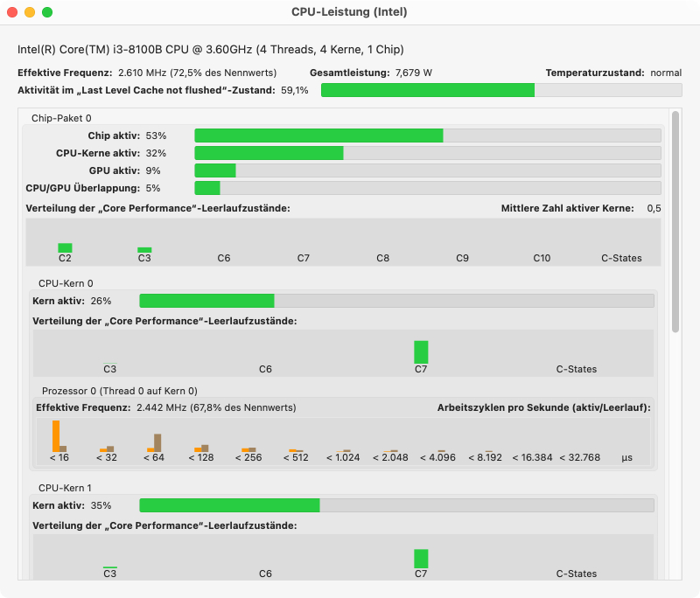Image resolution: width=700 pixels, height=598 pixels.
Task: Click the C8 label in the Chip-Paket chart
Action: [x=383, y=258]
